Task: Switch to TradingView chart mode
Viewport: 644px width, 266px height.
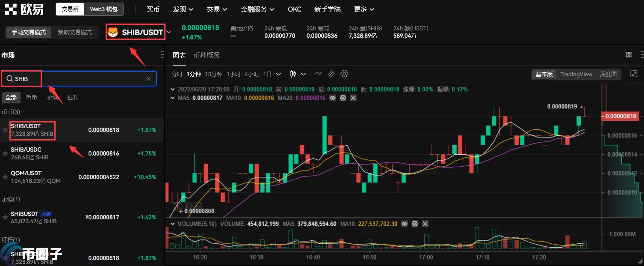Action: pos(576,74)
